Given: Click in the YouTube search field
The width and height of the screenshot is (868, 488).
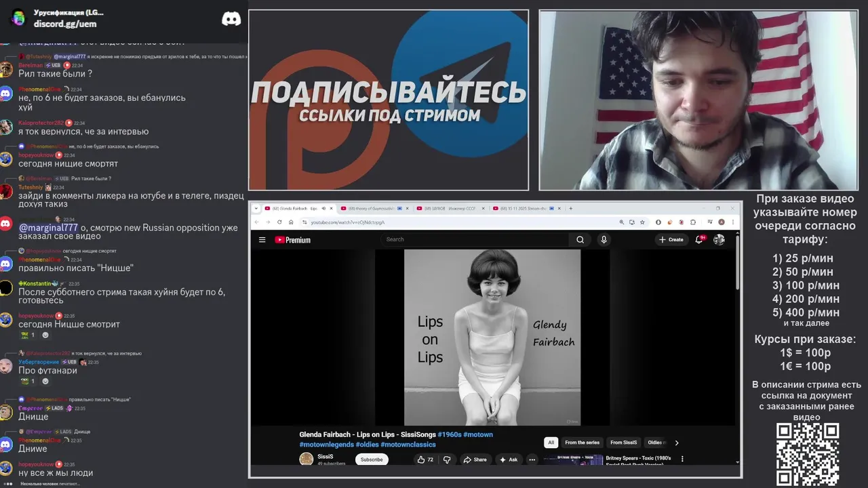Looking at the screenshot, I should click(x=475, y=239).
